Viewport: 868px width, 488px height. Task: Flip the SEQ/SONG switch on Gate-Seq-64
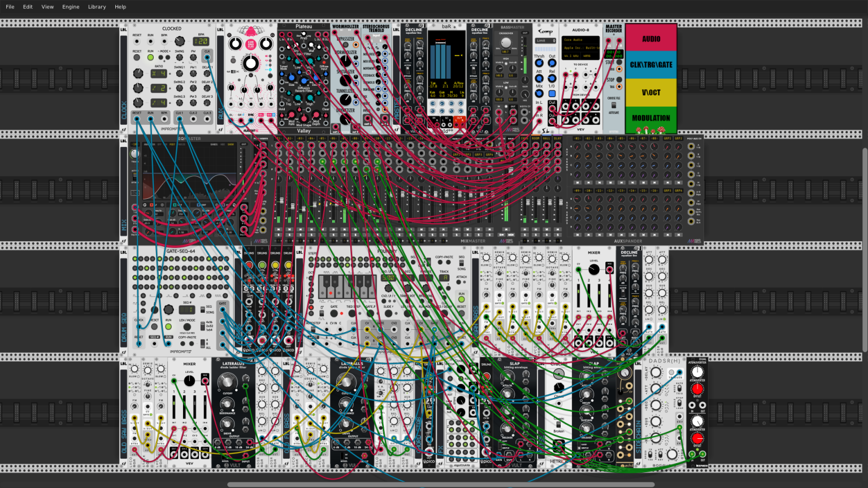pyautogui.click(x=203, y=310)
